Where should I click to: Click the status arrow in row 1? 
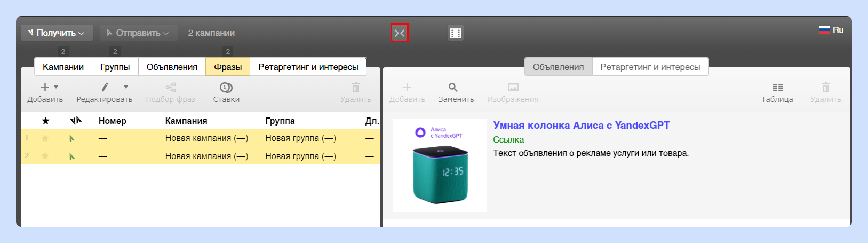[x=72, y=138]
